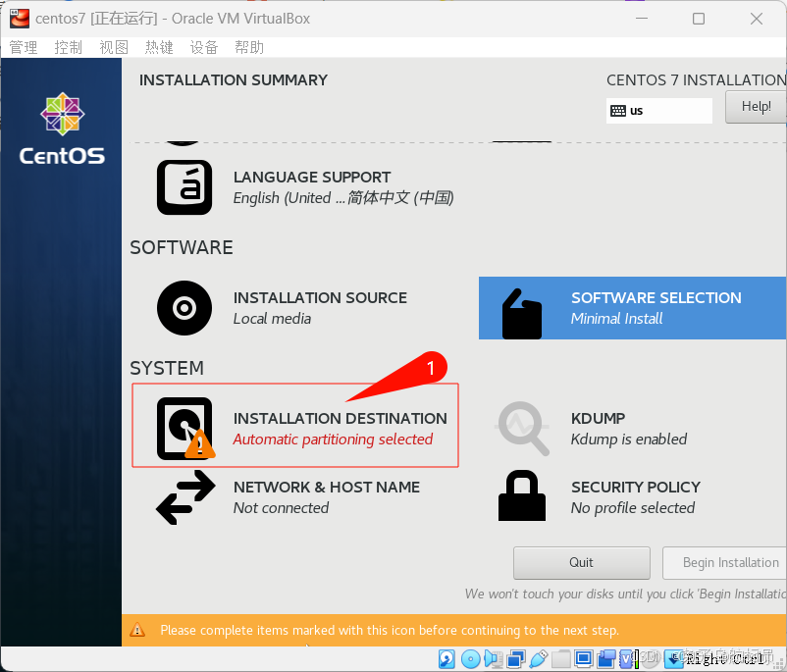Click the keyboard capture arrow icon

point(673,658)
